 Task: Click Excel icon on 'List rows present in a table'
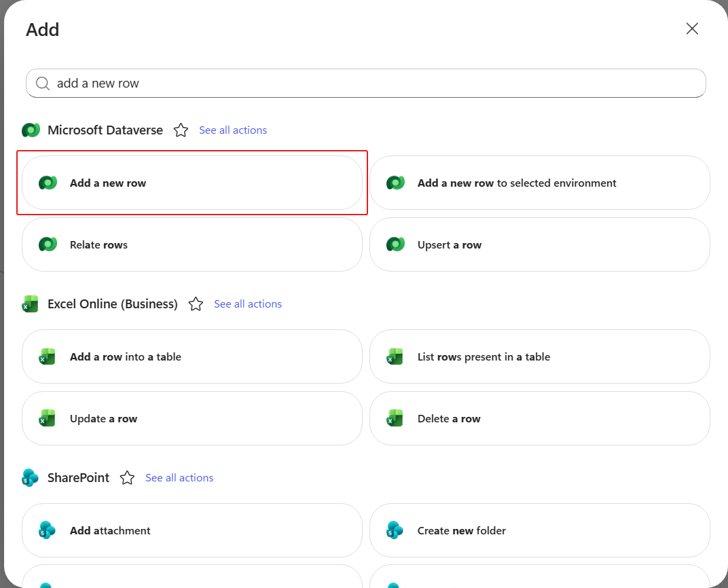[395, 357]
